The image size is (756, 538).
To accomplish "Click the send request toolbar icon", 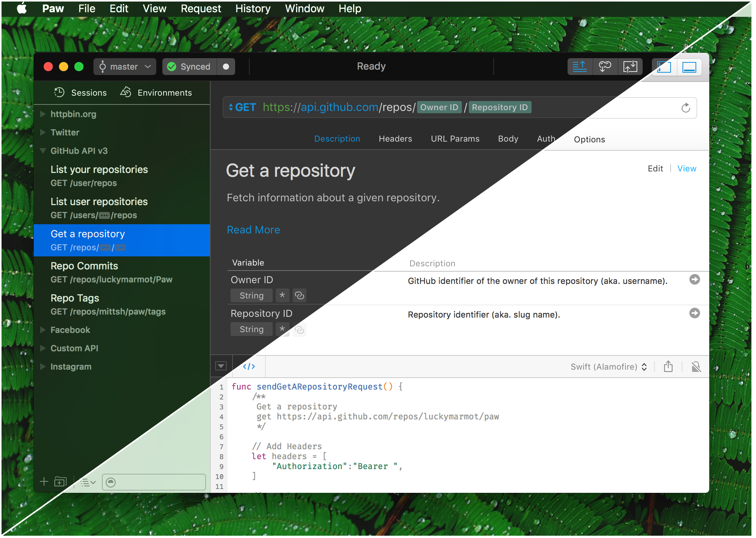I will point(579,67).
